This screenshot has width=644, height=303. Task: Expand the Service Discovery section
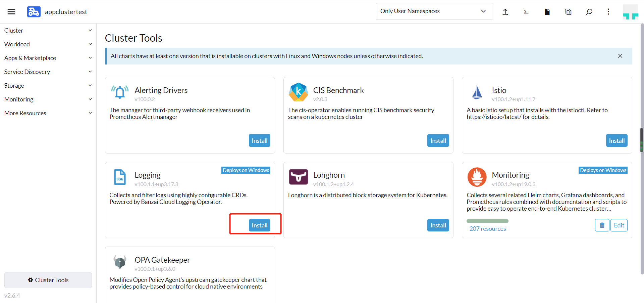48,72
